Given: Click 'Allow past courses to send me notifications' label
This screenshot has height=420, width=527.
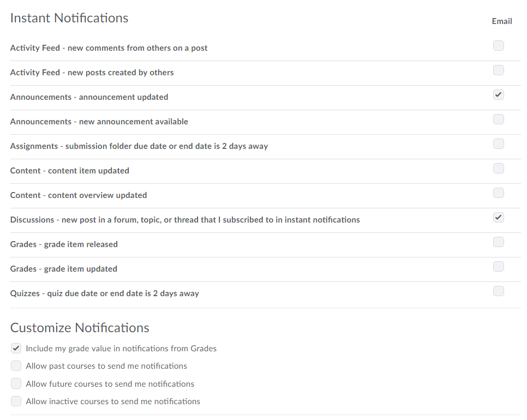Looking at the screenshot, I should point(106,366).
